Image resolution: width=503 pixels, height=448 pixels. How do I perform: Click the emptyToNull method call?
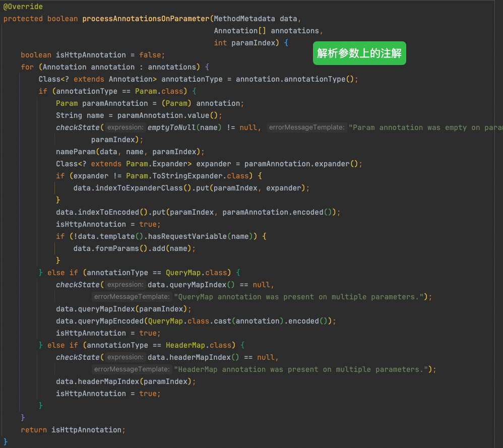click(x=171, y=127)
